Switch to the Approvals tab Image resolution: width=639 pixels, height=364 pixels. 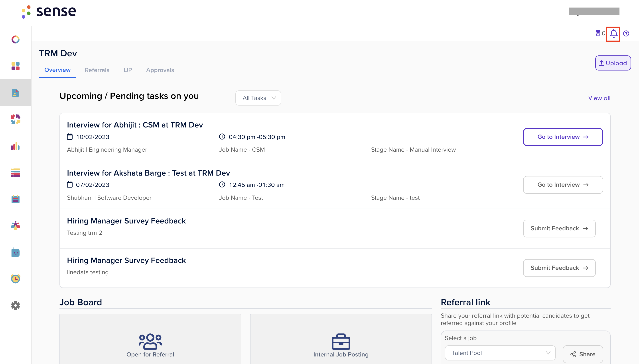pyautogui.click(x=160, y=70)
